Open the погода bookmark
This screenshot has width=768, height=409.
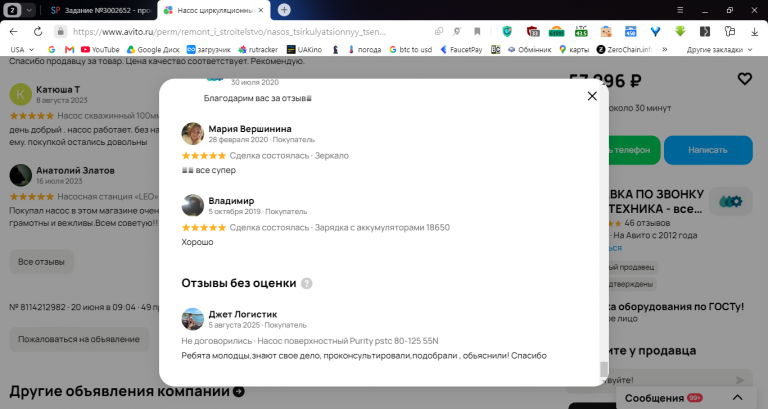point(364,49)
